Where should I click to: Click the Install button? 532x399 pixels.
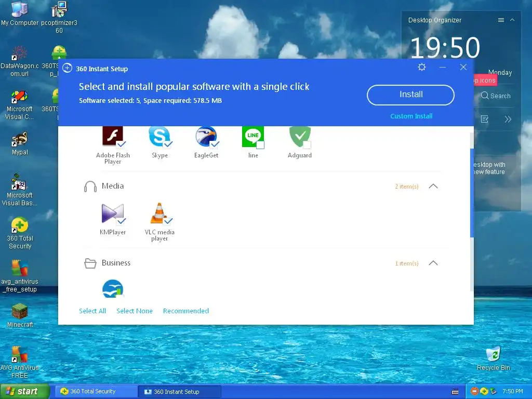(x=410, y=95)
